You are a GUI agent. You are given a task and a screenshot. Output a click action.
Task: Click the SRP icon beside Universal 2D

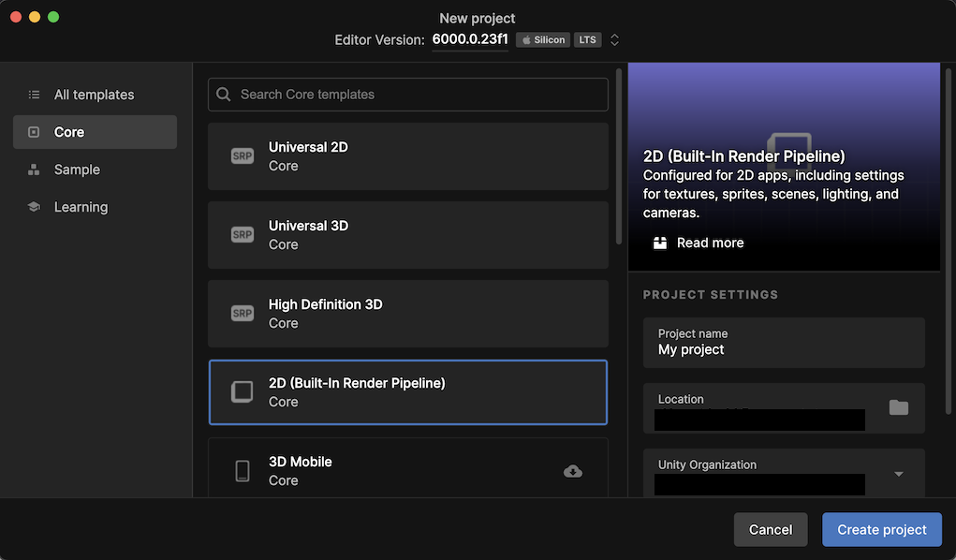coord(243,156)
